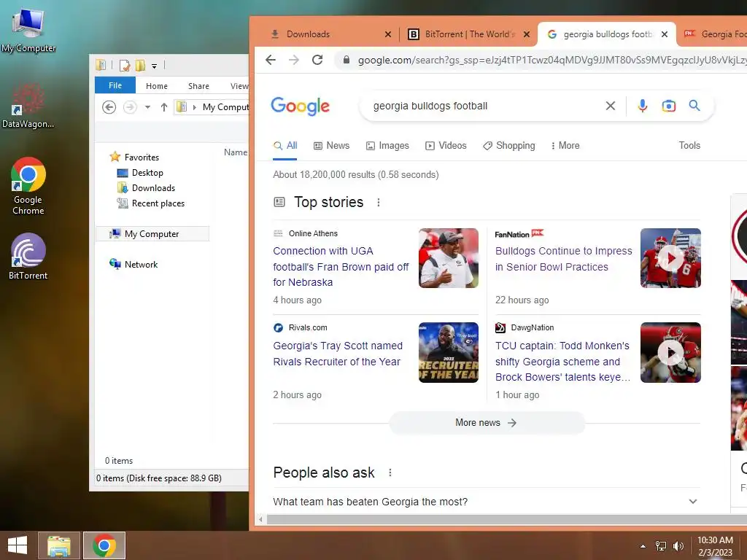Image resolution: width=747 pixels, height=560 pixels.
Task: Open search by image camera icon
Action: click(x=668, y=106)
